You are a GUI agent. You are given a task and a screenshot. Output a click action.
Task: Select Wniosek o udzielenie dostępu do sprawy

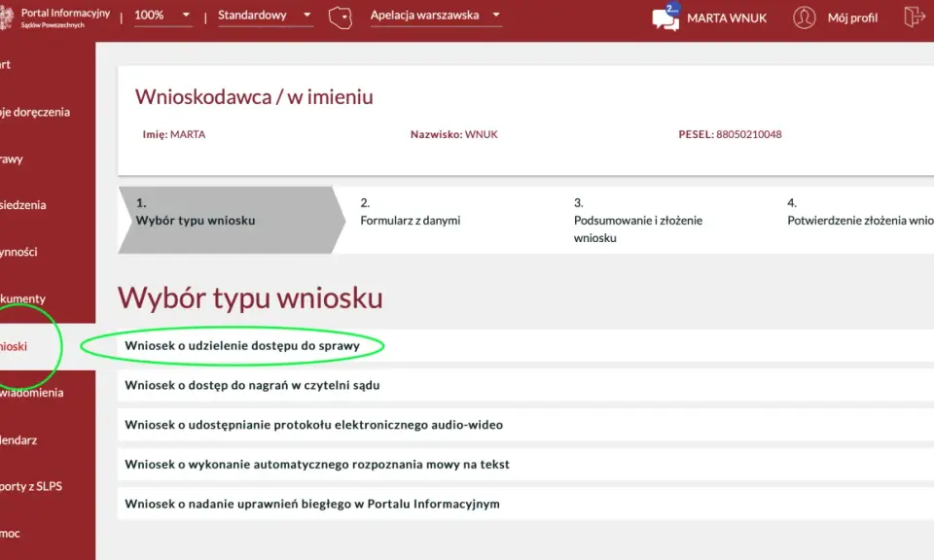point(525,346)
